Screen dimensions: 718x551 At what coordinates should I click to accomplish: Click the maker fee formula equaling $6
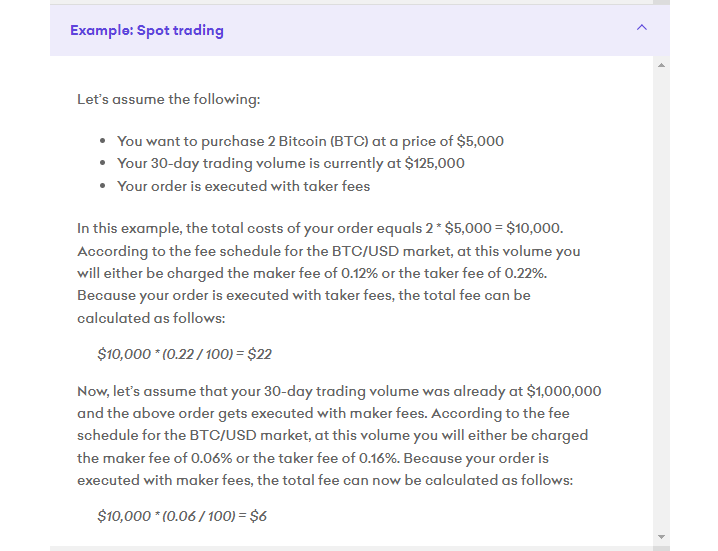tap(182, 516)
